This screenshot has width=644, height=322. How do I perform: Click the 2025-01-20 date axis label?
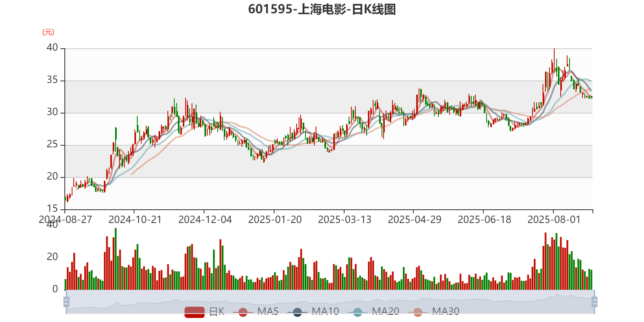click(x=275, y=220)
